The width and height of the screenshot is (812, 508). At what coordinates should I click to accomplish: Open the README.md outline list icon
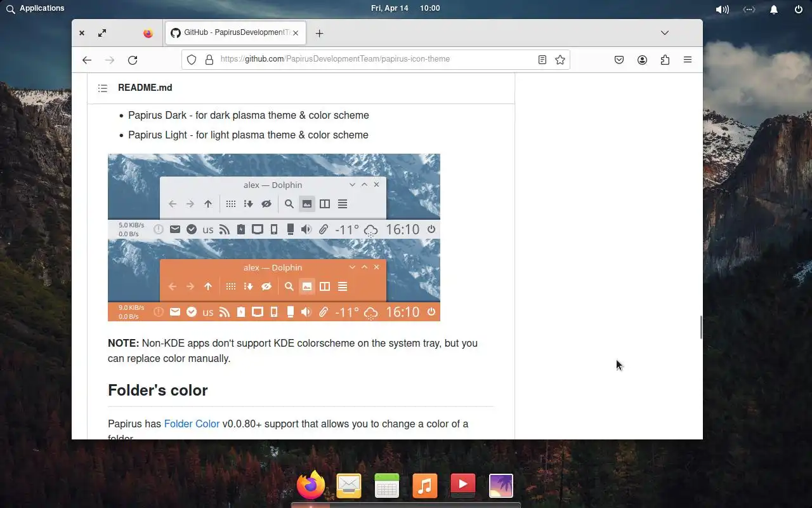pos(103,88)
